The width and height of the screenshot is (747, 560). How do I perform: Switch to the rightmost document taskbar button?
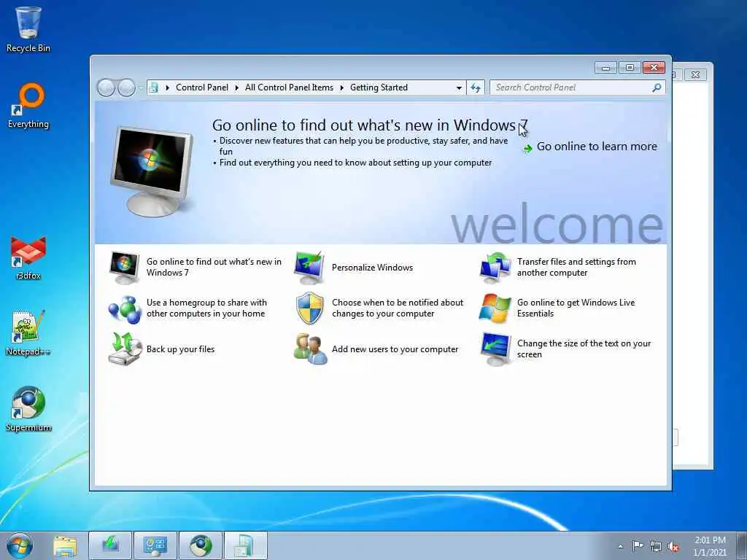click(x=245, y=545)
